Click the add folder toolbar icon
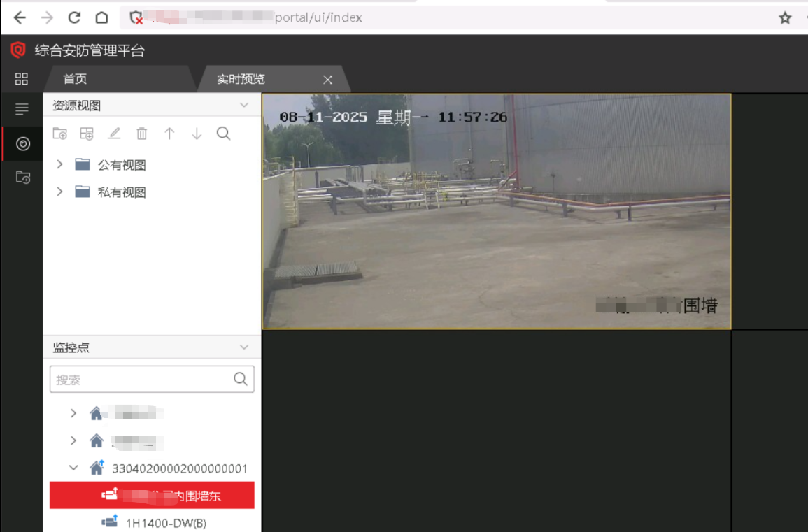This screenshot has height=532, width=808. pyautogui.click(x=59, y=134)
